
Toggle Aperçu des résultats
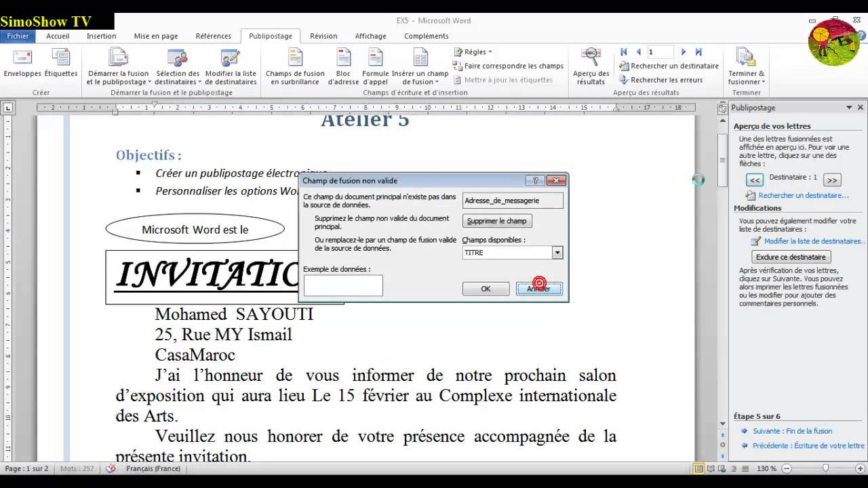tap(591, 67)
